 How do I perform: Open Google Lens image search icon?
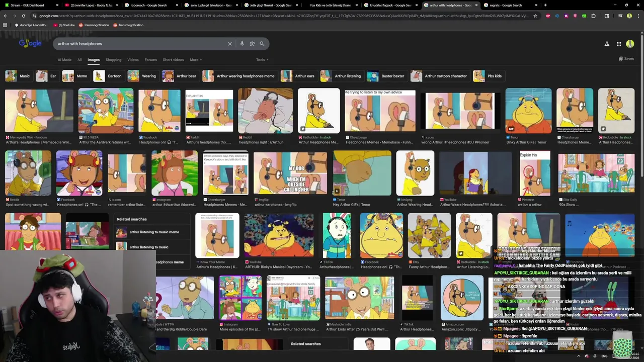(x=252, y=44)
